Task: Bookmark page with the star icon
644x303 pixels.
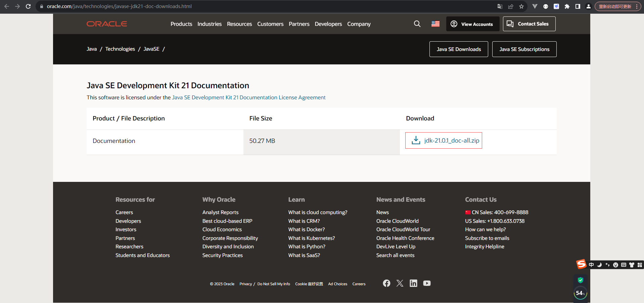Action: tap(521, 6)
